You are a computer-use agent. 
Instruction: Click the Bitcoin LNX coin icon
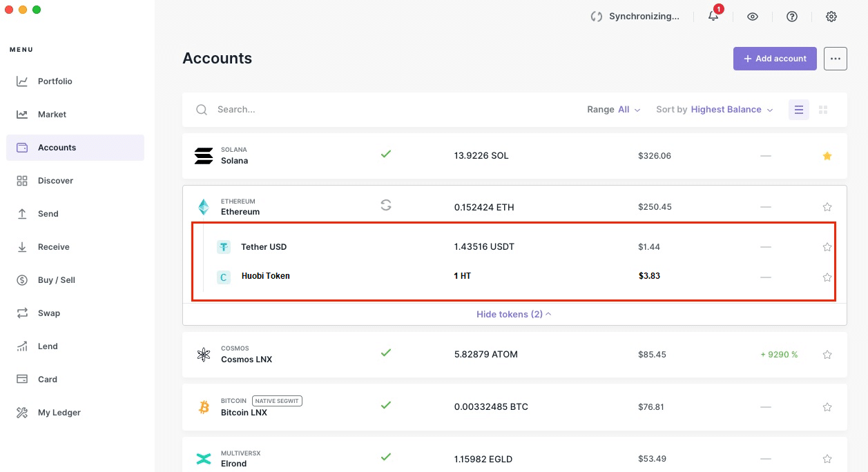[x=204, y=407]
